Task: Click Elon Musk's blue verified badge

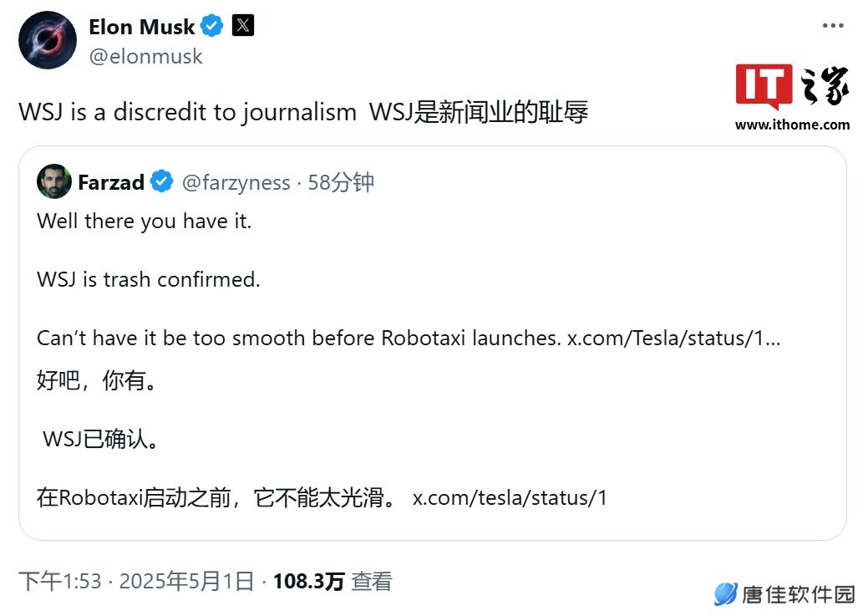Action: pyautogui.click(x=211, y=26)
